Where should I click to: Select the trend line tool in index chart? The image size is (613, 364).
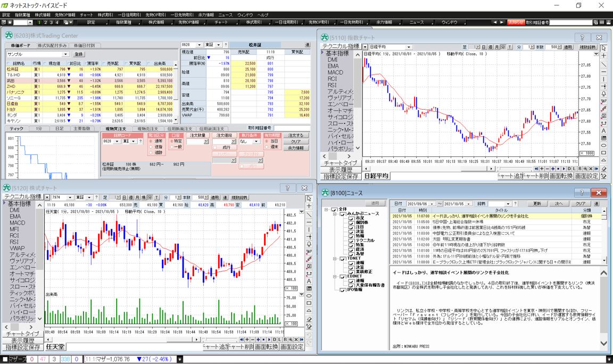(604, 64)
